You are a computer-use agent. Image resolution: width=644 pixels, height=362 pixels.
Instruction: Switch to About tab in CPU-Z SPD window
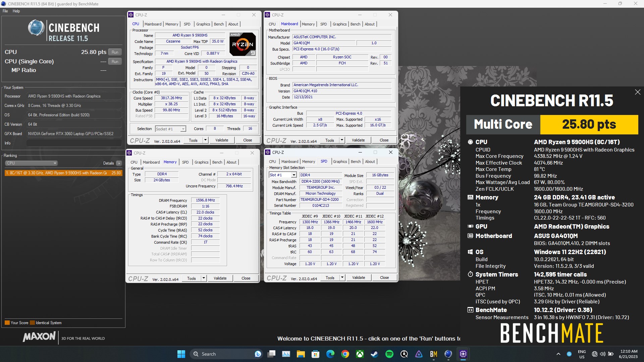point(370,162)
